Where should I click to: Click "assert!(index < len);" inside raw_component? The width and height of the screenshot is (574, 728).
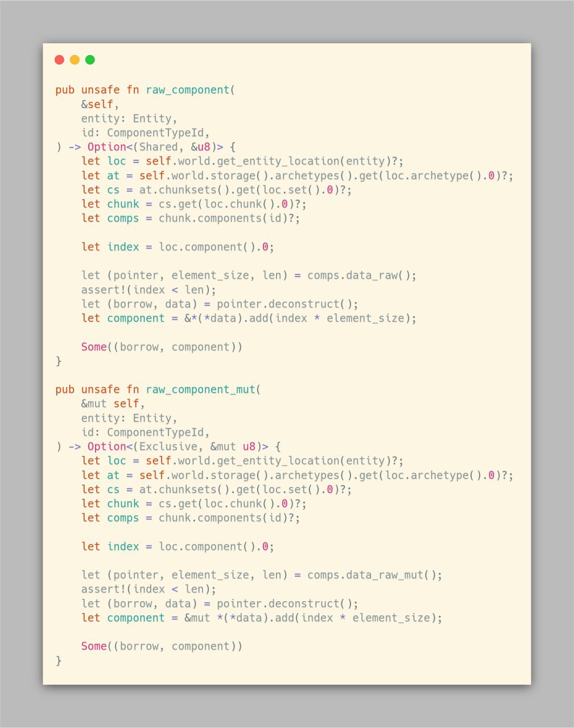(x=148, y=290)
